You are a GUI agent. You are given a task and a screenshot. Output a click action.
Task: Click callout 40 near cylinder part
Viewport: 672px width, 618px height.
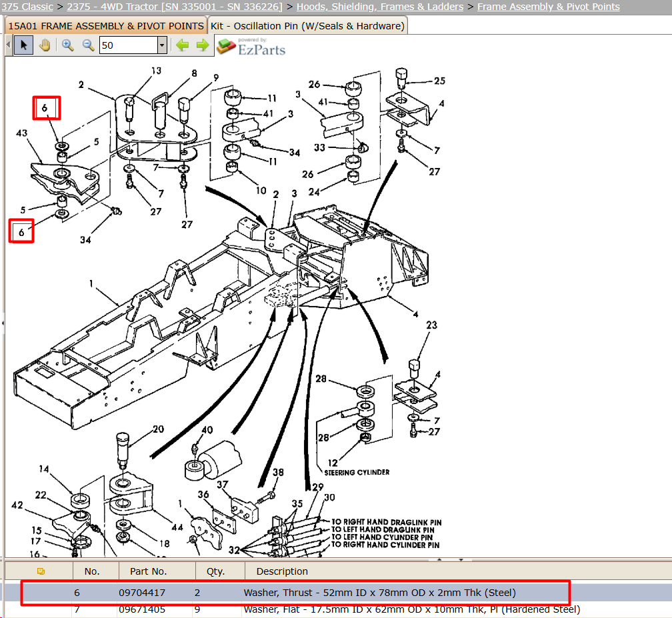(207, 430)
